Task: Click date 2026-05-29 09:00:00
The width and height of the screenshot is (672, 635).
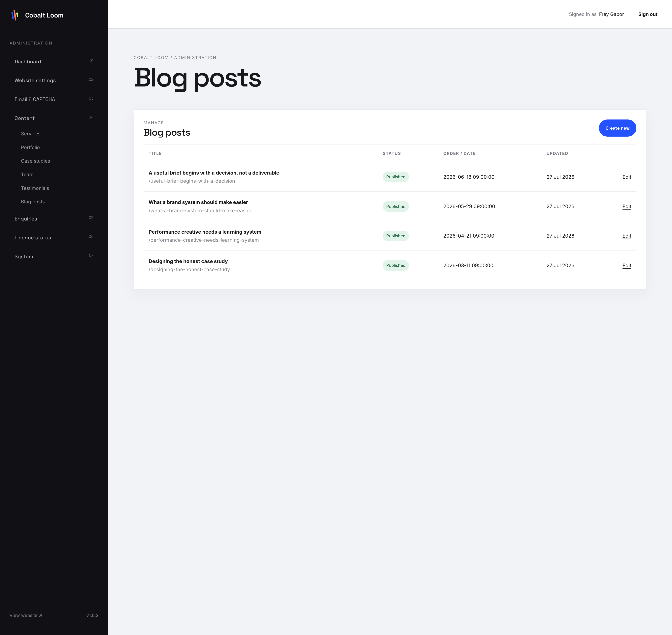Action: coord(469,207)
